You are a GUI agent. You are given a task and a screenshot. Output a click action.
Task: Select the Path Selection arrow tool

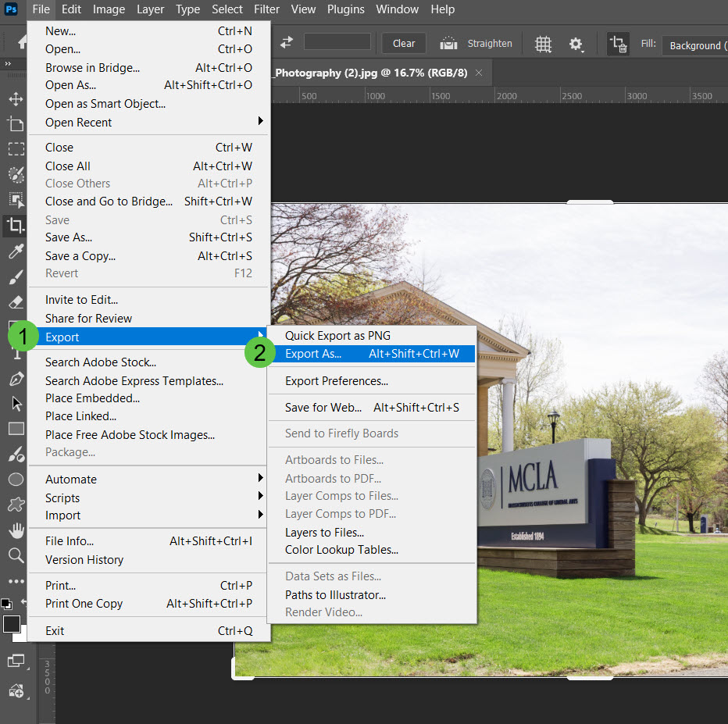16,404
